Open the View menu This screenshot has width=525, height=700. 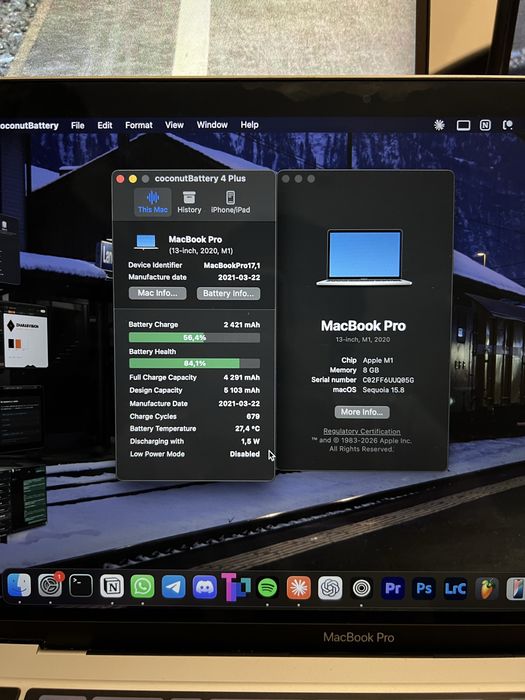coord(174,125)
